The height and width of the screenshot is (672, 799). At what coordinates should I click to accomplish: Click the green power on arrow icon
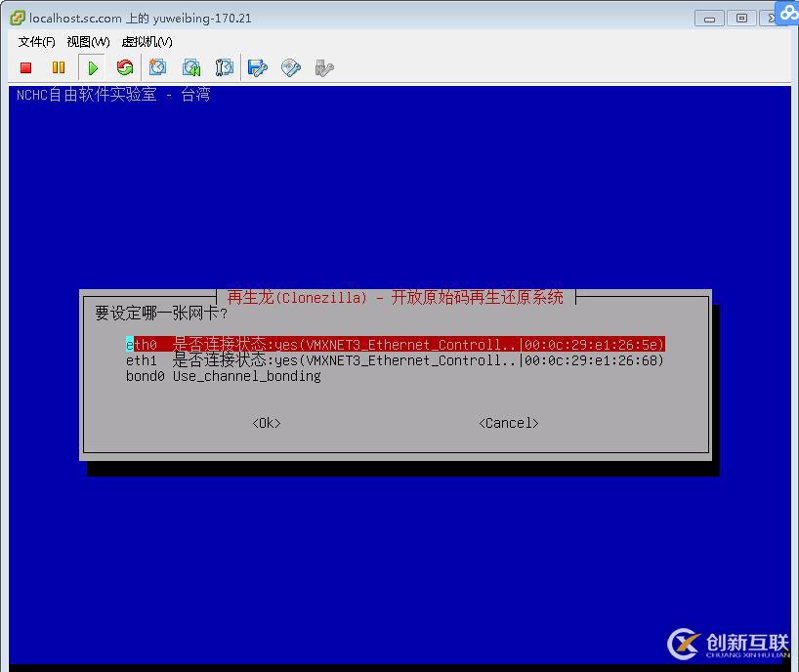point(92,67)
